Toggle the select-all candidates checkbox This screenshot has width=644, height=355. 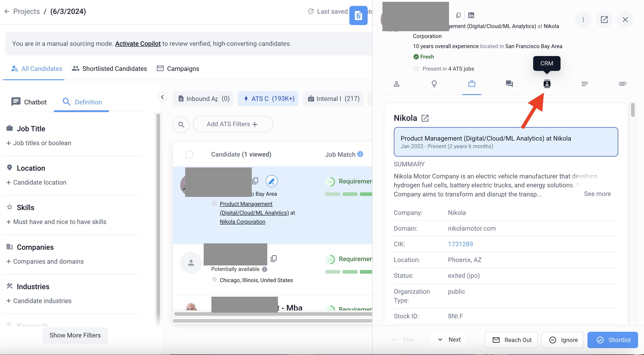[x=189, y=154]
